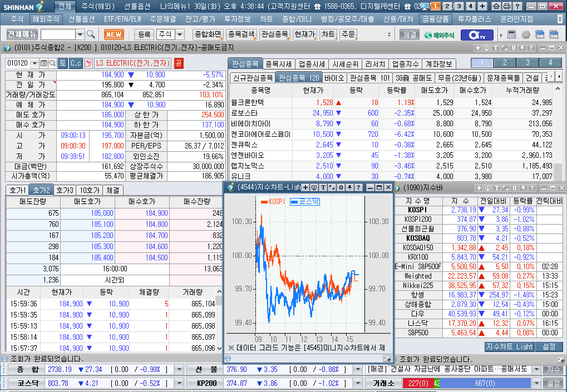Open the 주식 type dropdown on toolbar

(180, 34)
